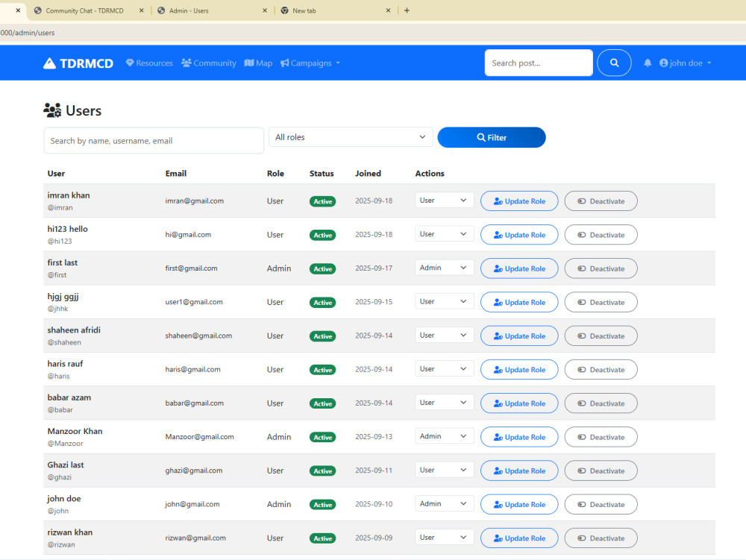This screenshot has width=746, height=560.
Task: Click email rizwan@gmail.com
Action: pos(195,538)
